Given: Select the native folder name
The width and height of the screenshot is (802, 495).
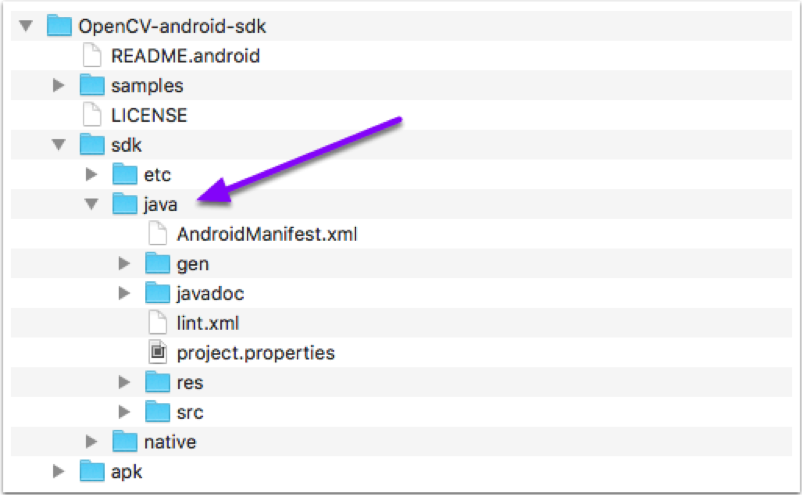Looking at the screenshot, I should [170, 442].
